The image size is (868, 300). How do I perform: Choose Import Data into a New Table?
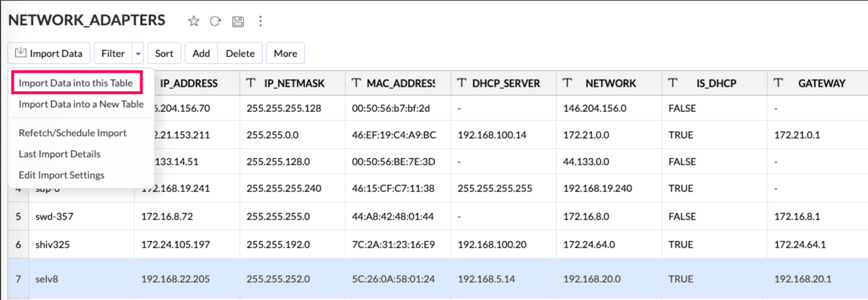(x=81, y=104)
